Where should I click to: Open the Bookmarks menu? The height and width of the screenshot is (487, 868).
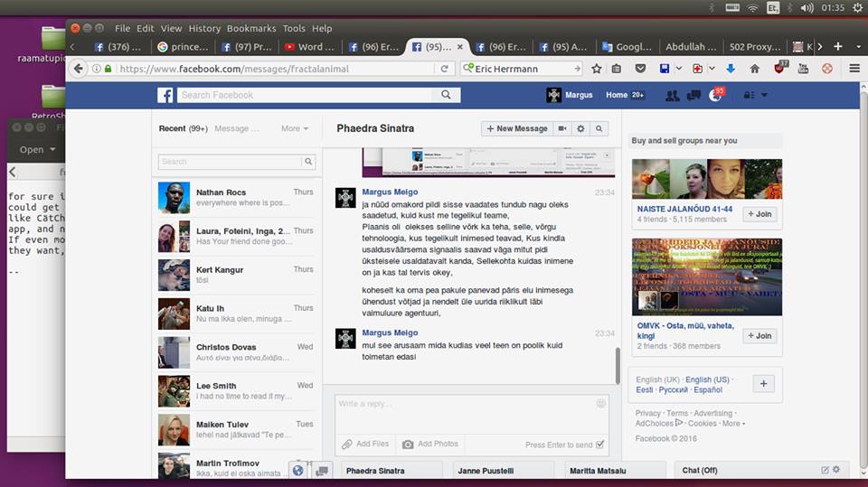click(251, 28)
